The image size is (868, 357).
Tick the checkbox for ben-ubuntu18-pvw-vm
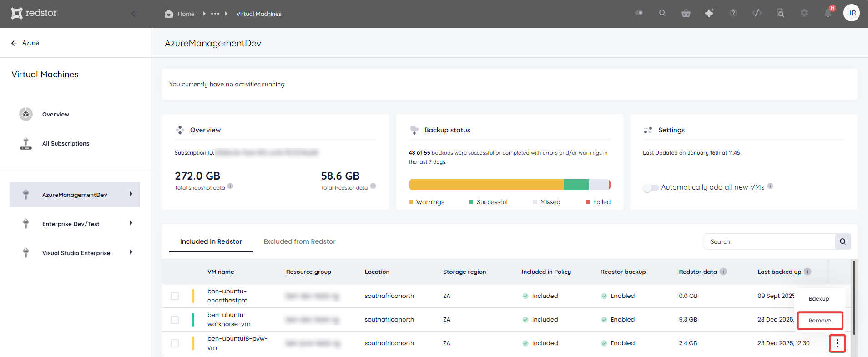175,343
